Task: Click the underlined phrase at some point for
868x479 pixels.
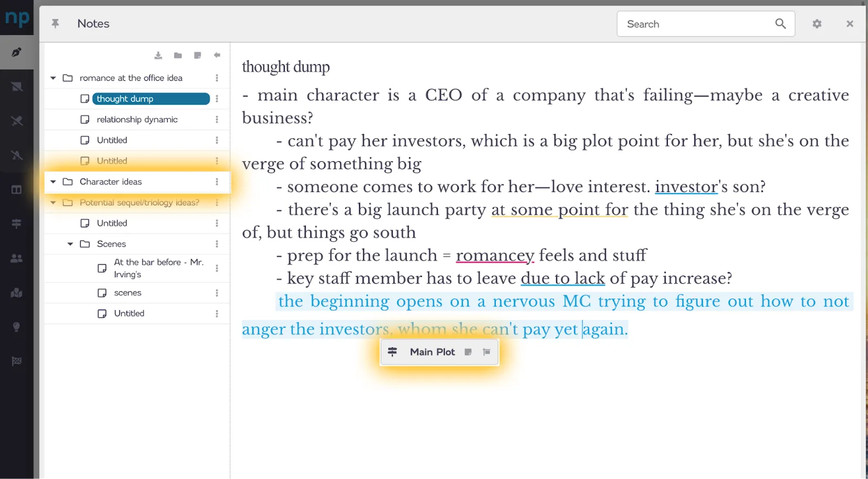Action: 559,210
